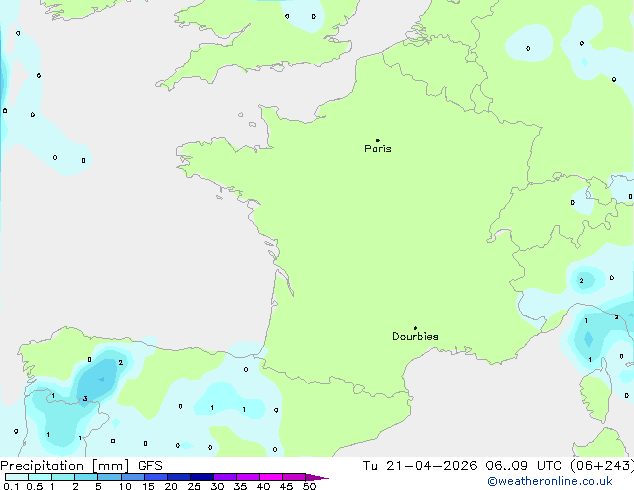Click the Dourbies location label
Viewport: 634px width, 490px height.
[415, 336]
